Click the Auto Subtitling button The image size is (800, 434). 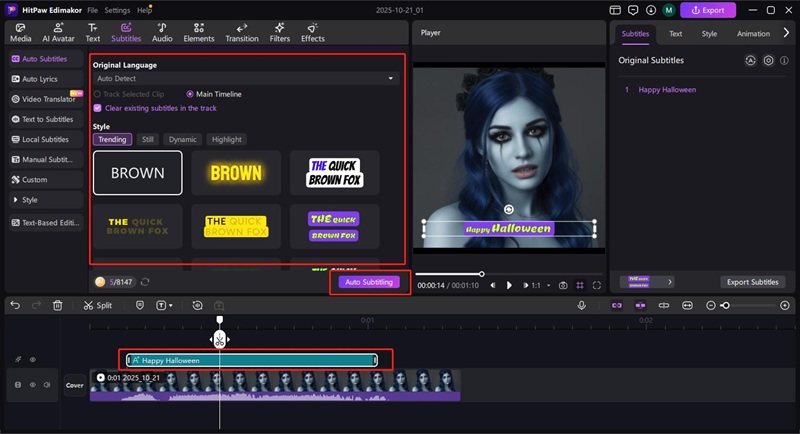[x=370, y=282]
